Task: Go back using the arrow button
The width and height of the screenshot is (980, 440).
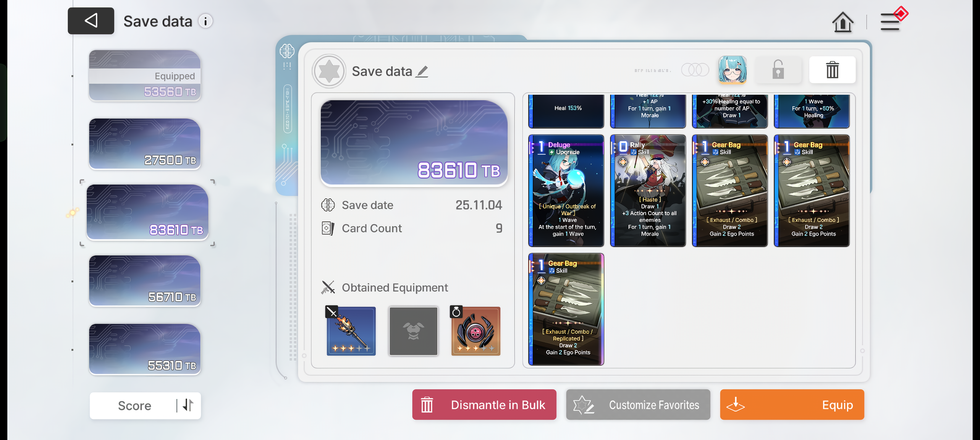Action: (91, 21)
